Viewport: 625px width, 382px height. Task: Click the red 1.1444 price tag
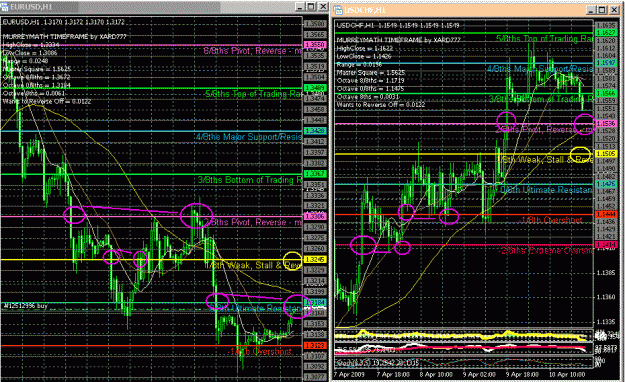click(606, 215)
